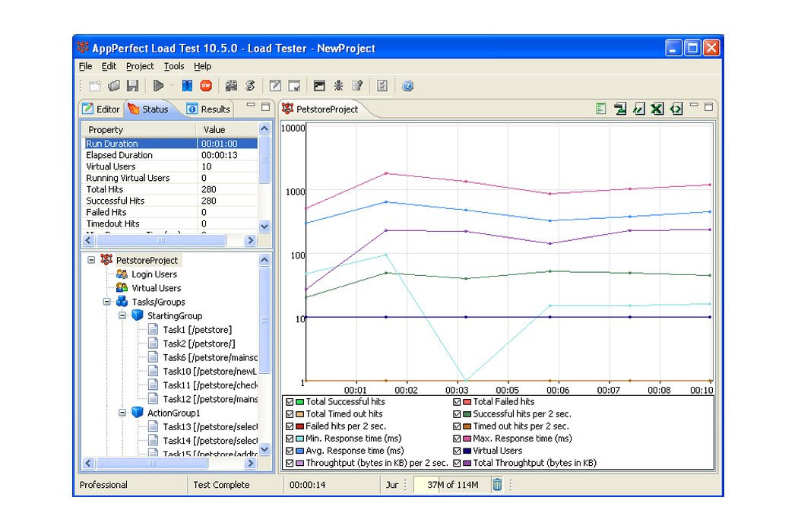
Task: Toggle Total Successful hits checkbox
Action: tap(290, 402)
